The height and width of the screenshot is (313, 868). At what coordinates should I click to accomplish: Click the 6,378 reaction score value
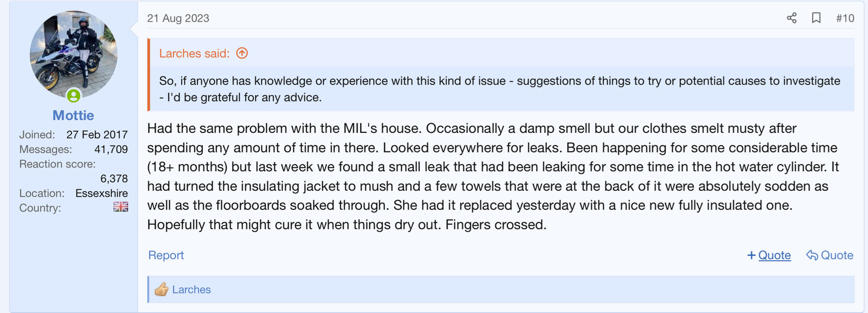point(114,178)
